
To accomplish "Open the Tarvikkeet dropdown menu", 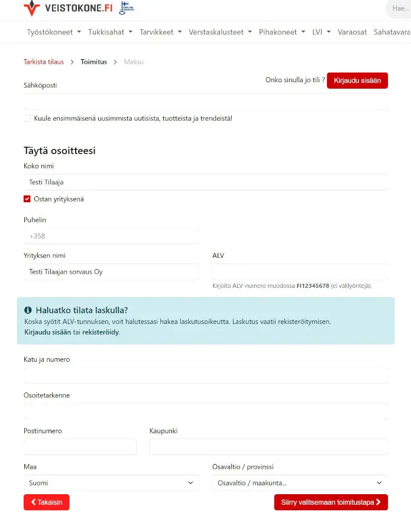I will point(160,32).
